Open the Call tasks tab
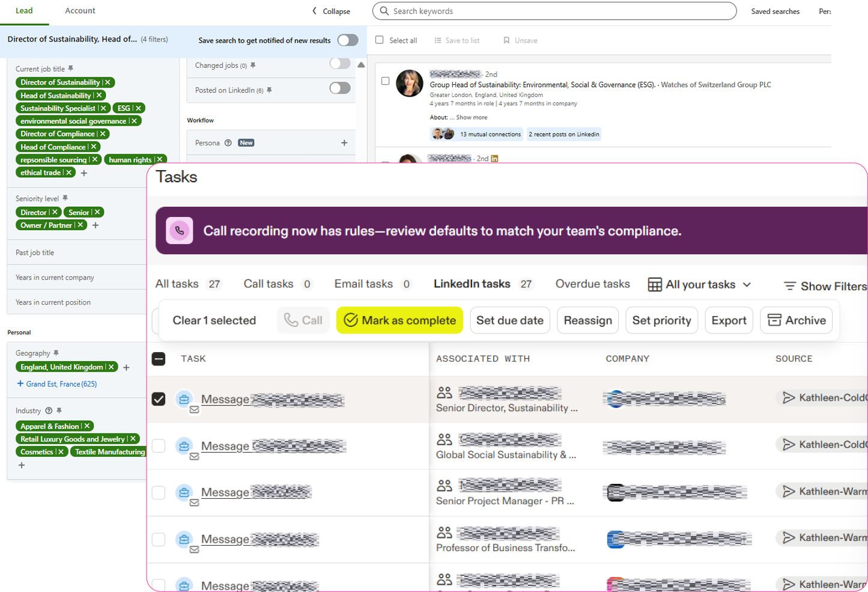This screenshot has height=592, width=868. [x=278, y=284]
